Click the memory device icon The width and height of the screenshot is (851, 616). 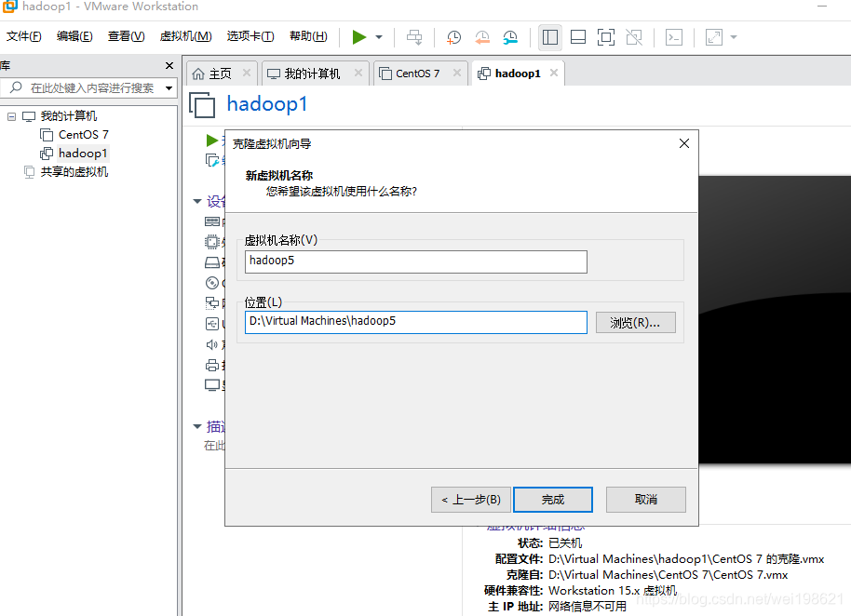tap(212, 221)
